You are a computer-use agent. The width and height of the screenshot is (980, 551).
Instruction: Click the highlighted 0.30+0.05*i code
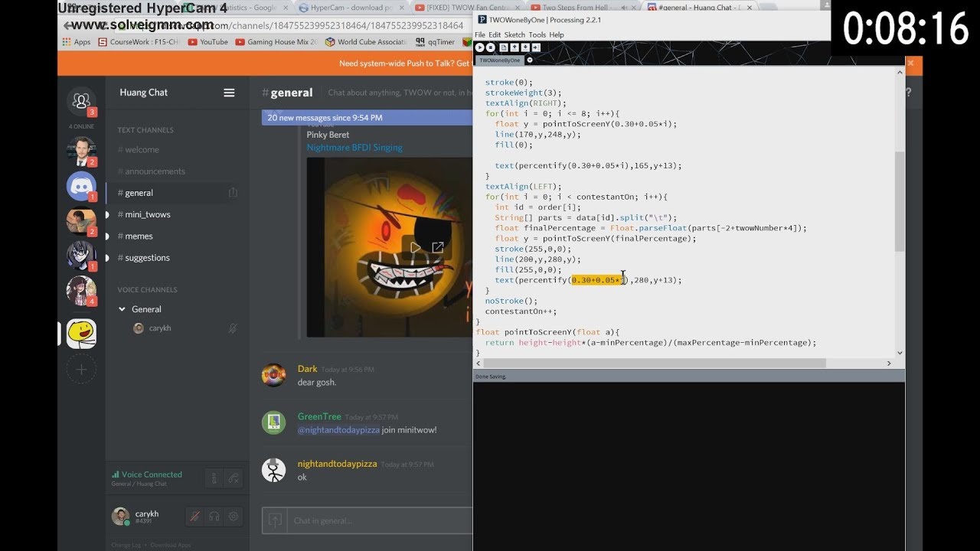(x=599, y=280)
